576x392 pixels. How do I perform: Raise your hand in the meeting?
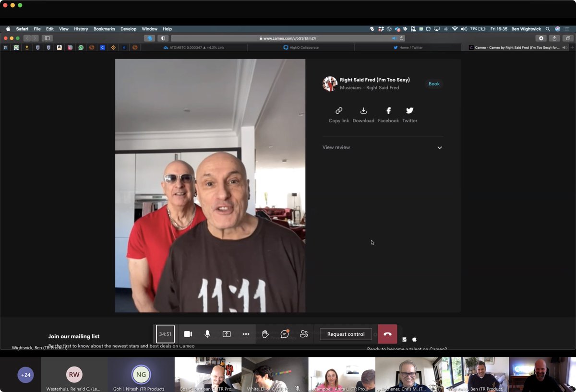[265, 334]
